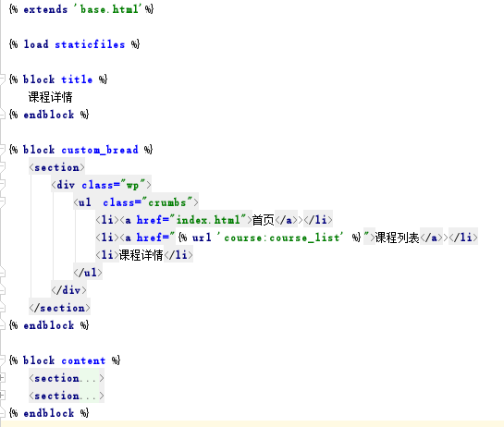
Task: Expand the first collapsed section in block content
Action: pos(2,378)
